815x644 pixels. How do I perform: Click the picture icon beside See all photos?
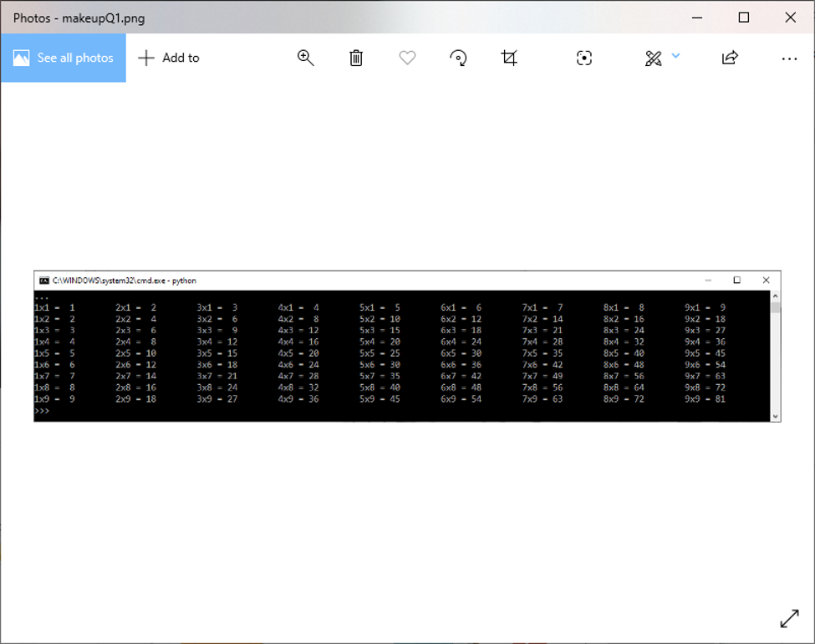pyautogui.click(x=23, y=58)
